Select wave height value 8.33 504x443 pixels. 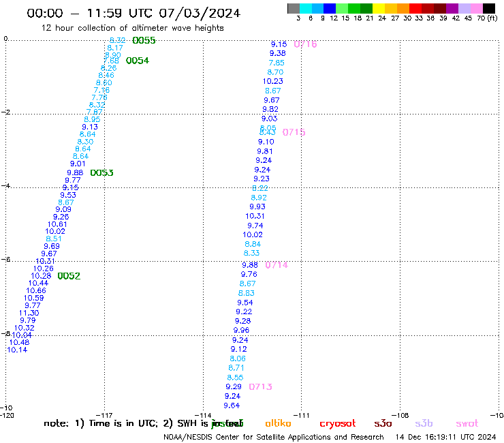pyautogui.click(x=251, y=253)
